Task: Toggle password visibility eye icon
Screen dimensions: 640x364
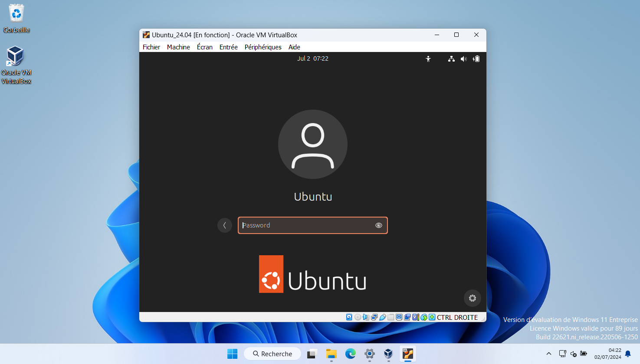Action: tap(379, 225)
